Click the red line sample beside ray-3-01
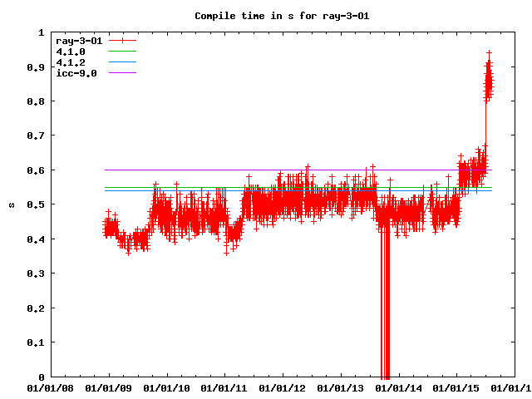The image size is (532, 399). [x=121, y=40]
